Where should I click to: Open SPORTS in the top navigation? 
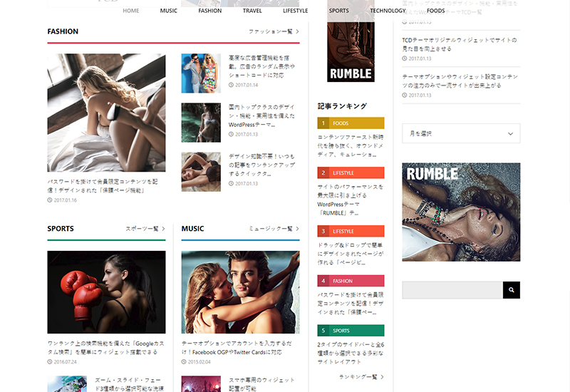[339, 11]
